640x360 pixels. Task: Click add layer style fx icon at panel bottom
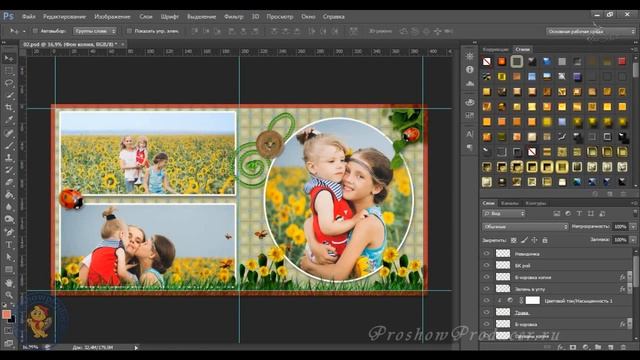pyautogui.click(x=560, y=347)
